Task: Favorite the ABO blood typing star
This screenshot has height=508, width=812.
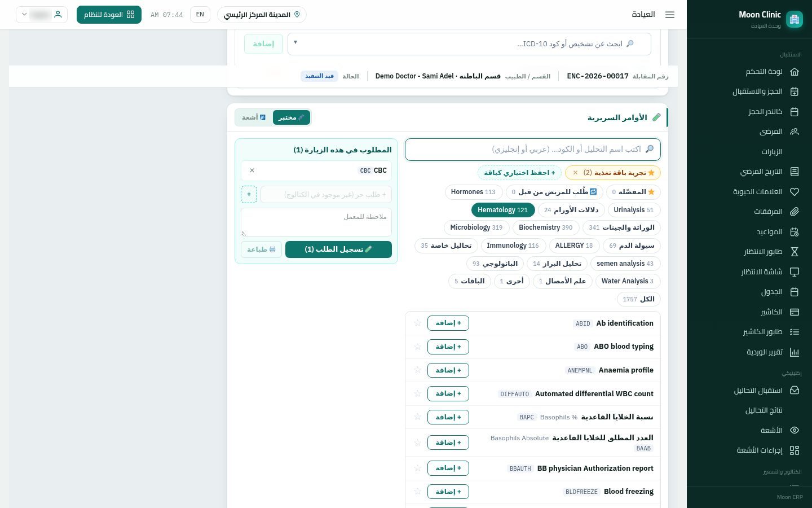Action: click(x=418, y=347)
